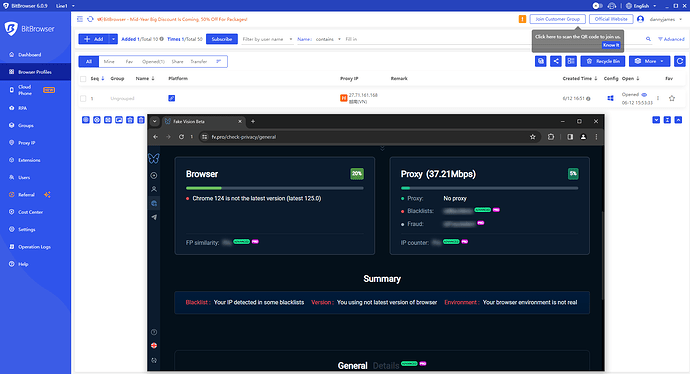Sort by the Created Time column header
The height and width of the screenshot is (374, 690).
580,79
